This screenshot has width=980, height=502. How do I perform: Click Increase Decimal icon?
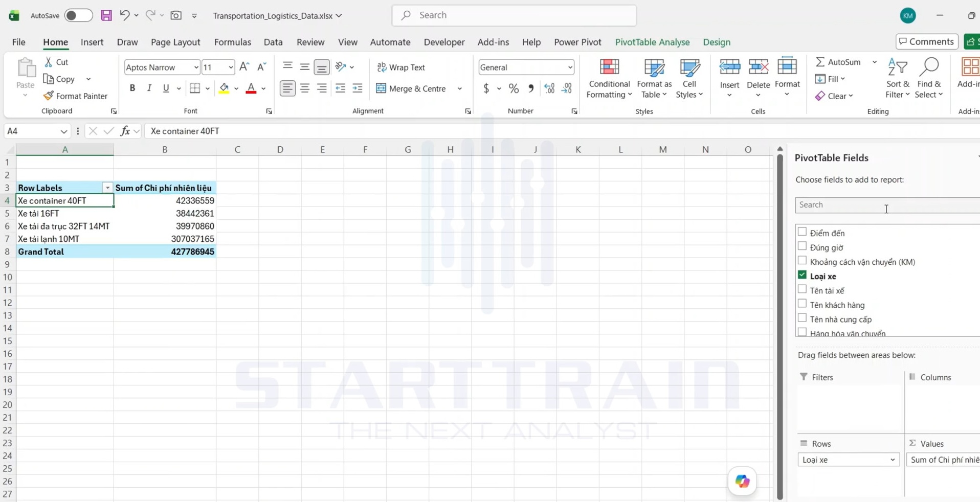click(x=549, y=88)
